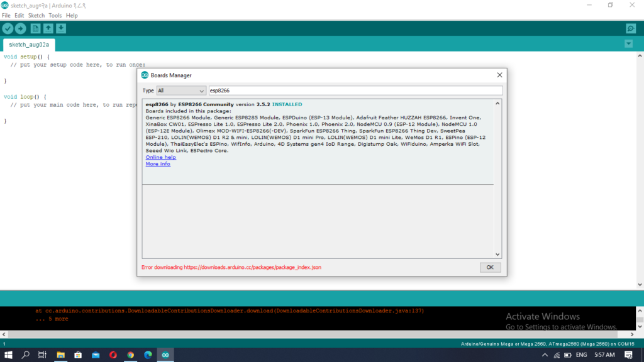Open the Sketch menu
644x362 pixels.
coord(36,16)
